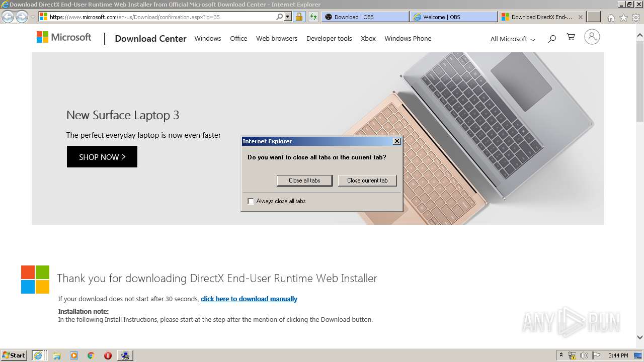
Task: Expand the All Microsoft dropdown
Action: point(513,39)
